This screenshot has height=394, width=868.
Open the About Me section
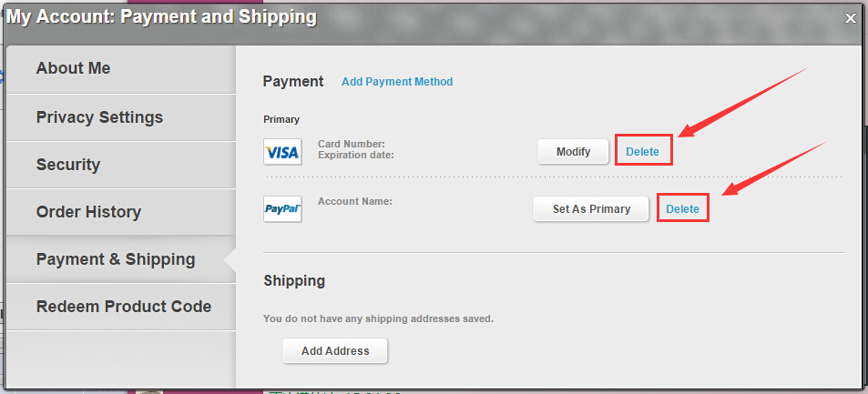click(73, 69)
